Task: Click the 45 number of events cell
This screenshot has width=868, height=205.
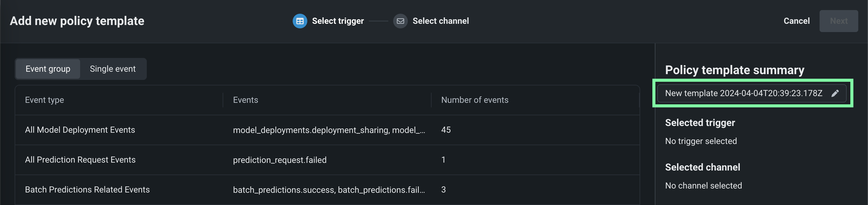Action: pos(446,130)
